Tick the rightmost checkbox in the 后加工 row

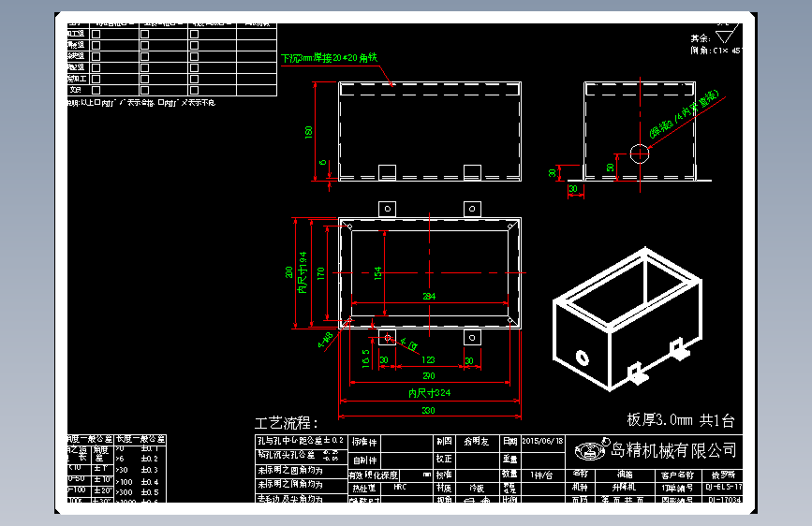[194, 79]
